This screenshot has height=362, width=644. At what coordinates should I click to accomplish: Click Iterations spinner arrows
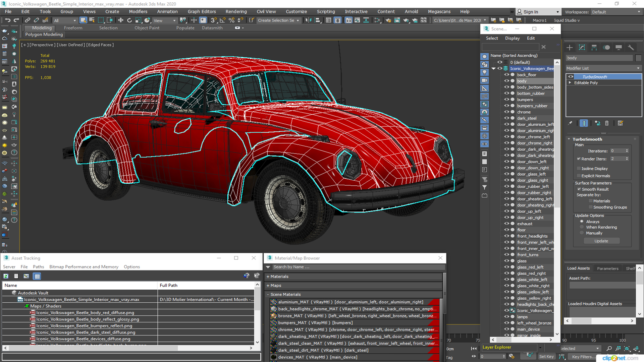coord(627,151)
